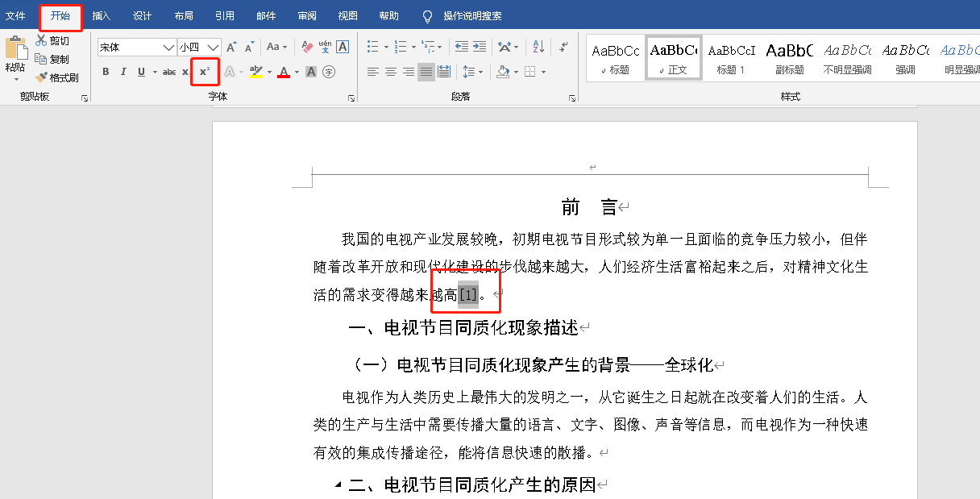The width and height of the screenshot is (980, 499).
Task: Click the borders grid icon
Action: pos(530,72)
